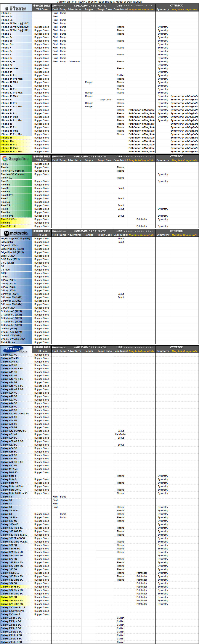Click OtterBox logo in the iPhone section header
The width and height of the screenshot is (199, 644).
177,5
